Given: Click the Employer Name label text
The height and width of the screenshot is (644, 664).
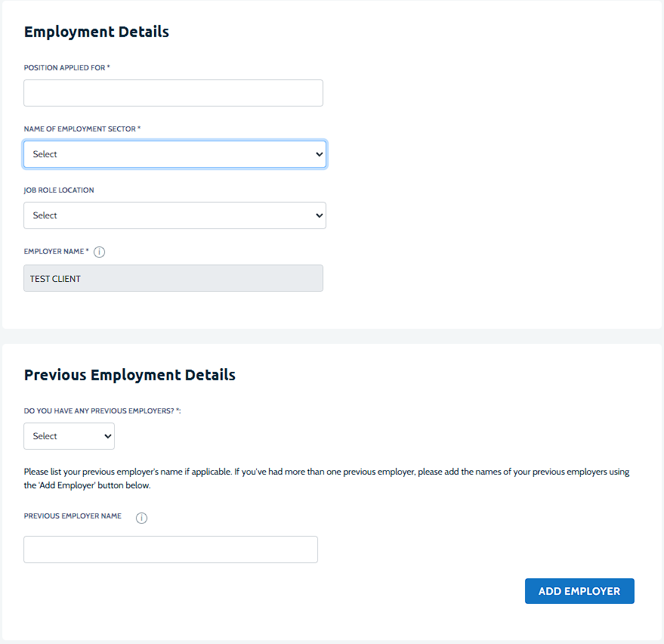Looking at the screenshot, I should 54,251.
